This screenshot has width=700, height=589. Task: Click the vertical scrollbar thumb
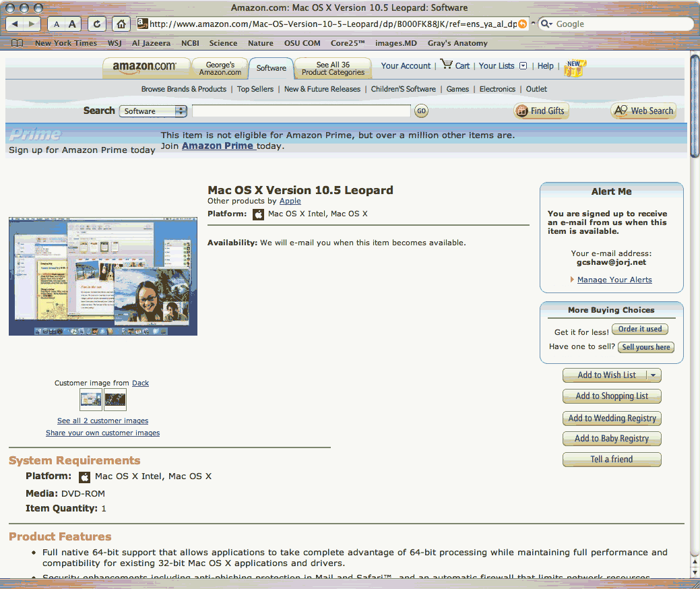[695, 106]
